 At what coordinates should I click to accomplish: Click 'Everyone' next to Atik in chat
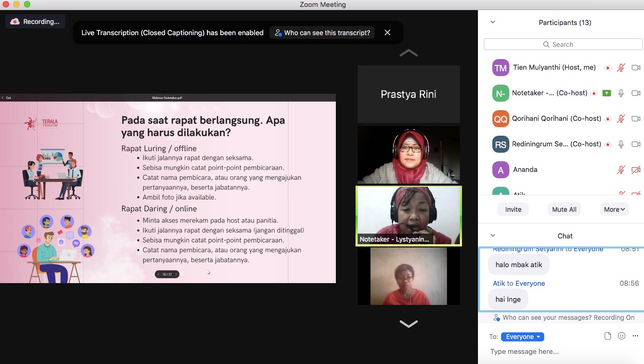coord(530,283)
